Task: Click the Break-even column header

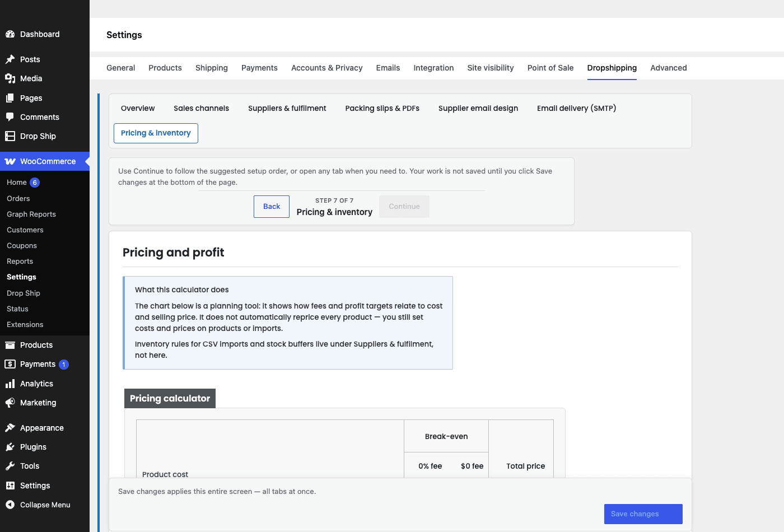Action: (446, 436)
